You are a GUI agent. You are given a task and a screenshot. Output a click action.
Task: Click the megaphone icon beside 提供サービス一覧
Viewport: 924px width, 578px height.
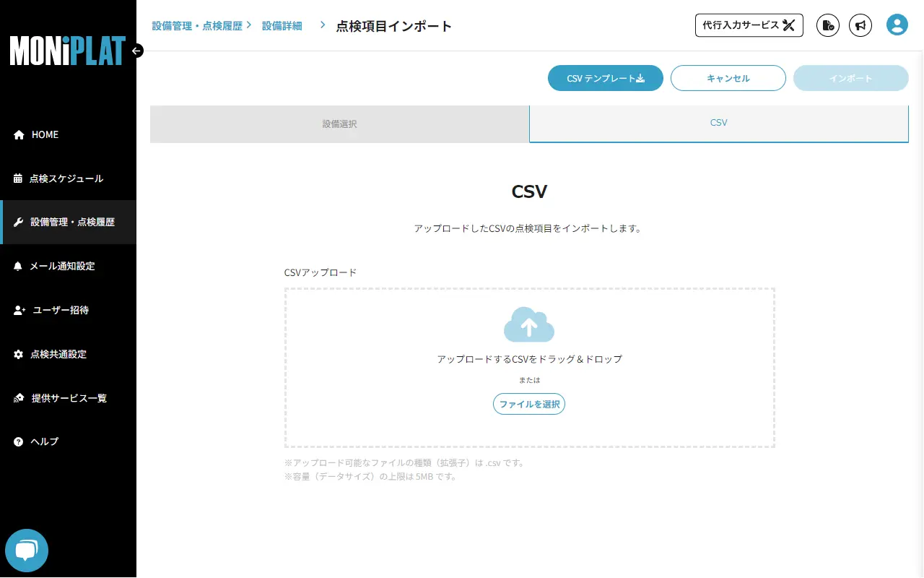[x=17, y=397]
